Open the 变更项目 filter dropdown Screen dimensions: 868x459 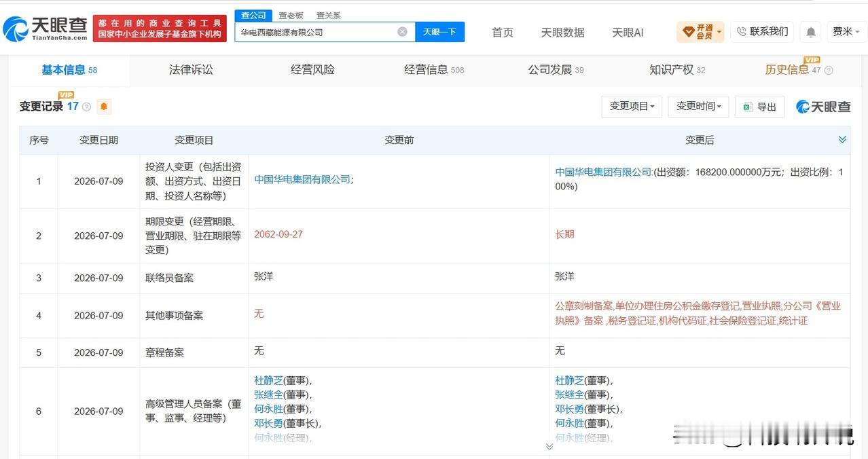(x=632, y=107)
